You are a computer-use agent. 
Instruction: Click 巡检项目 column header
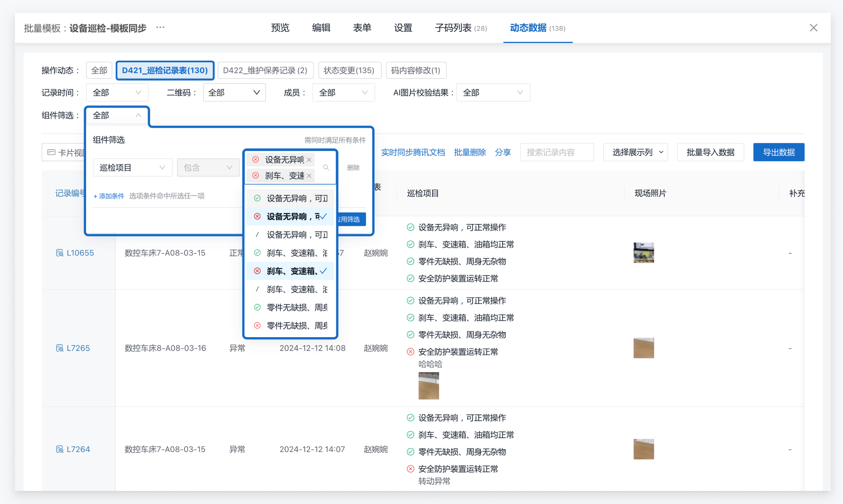[x=423, y=193]
